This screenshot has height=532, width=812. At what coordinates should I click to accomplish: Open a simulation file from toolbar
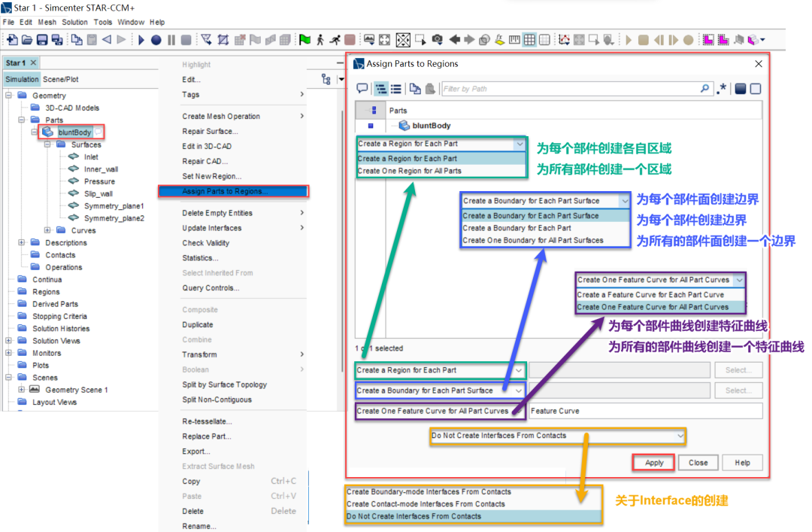(x=27, y=39)
